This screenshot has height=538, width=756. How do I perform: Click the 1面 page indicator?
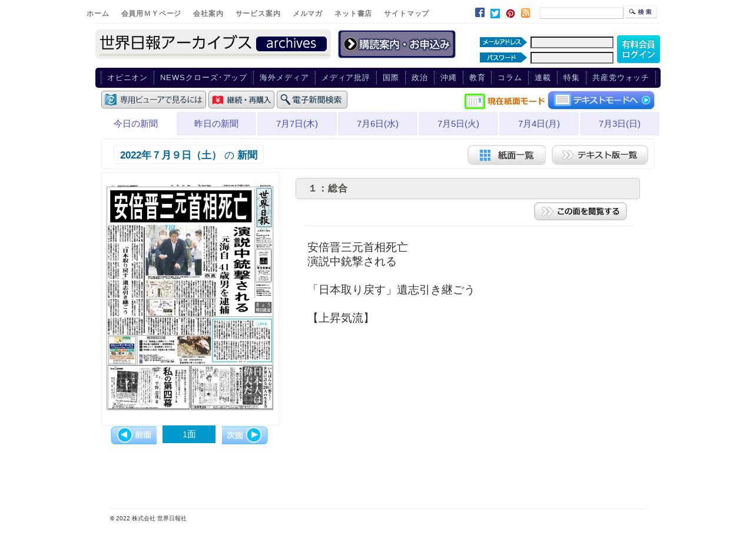coord(189,434)
